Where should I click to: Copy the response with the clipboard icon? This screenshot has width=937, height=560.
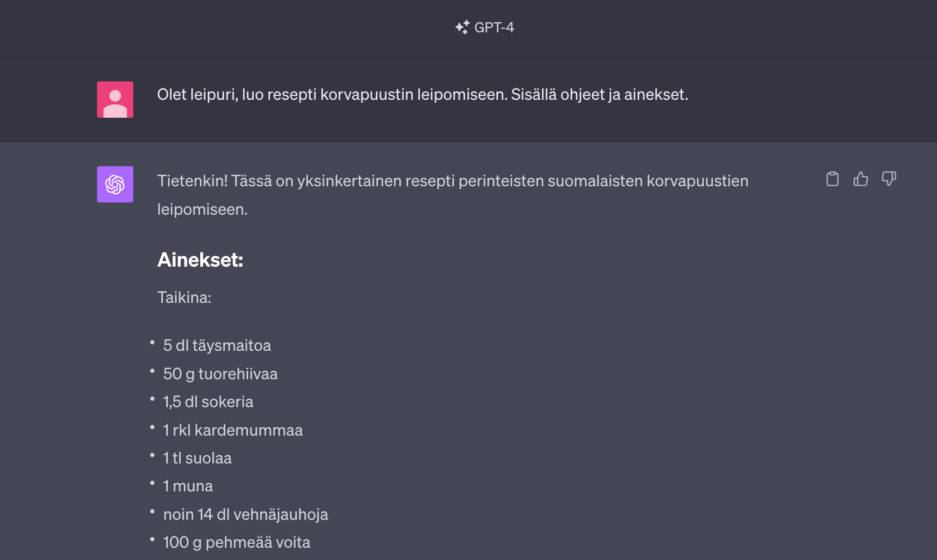[x=832, y=179]
